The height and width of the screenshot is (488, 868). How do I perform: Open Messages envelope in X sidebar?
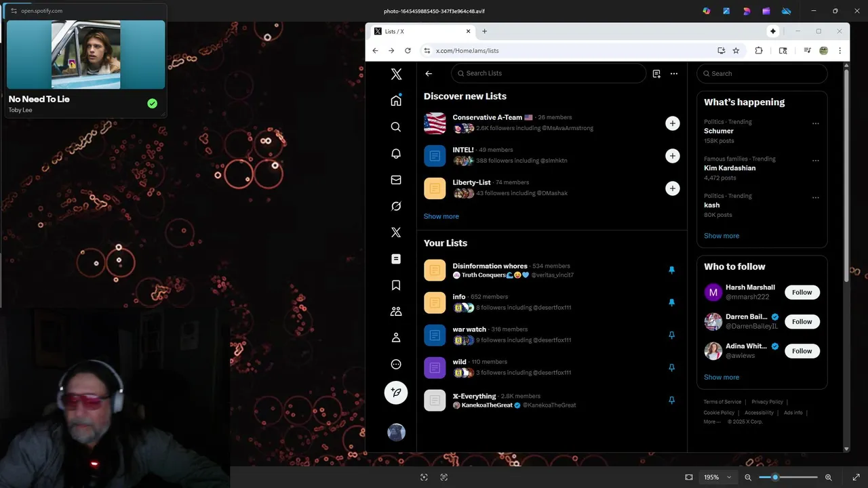pos(396,180)
